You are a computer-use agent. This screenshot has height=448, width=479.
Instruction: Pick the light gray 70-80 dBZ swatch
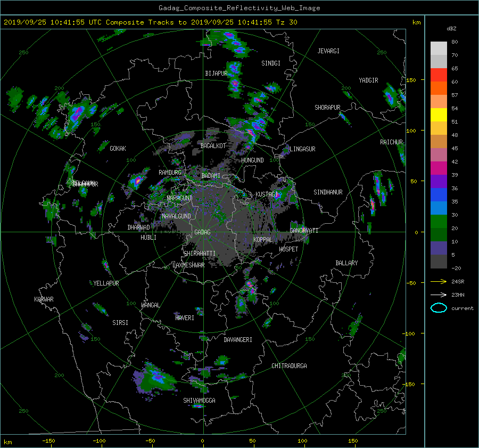[x=439, y=48]
